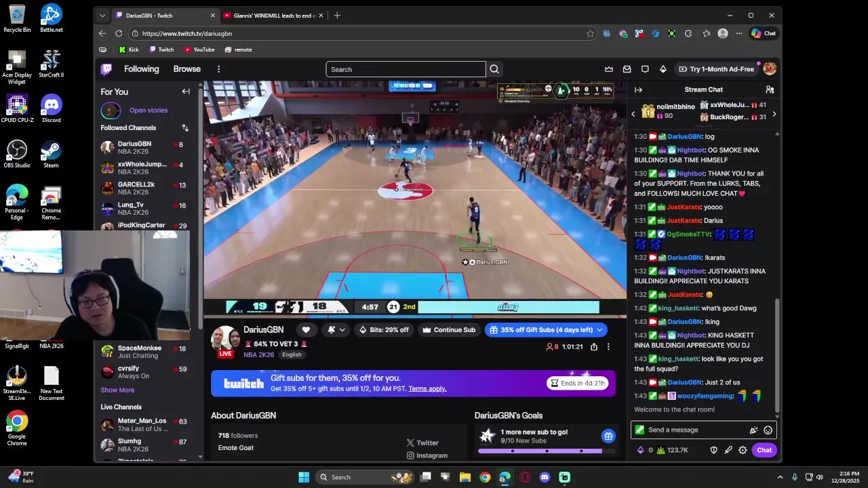This screenshot has width=868, height=488.
Task: Open the three-dot more menu beside Browse
Action: pos(218,69)
